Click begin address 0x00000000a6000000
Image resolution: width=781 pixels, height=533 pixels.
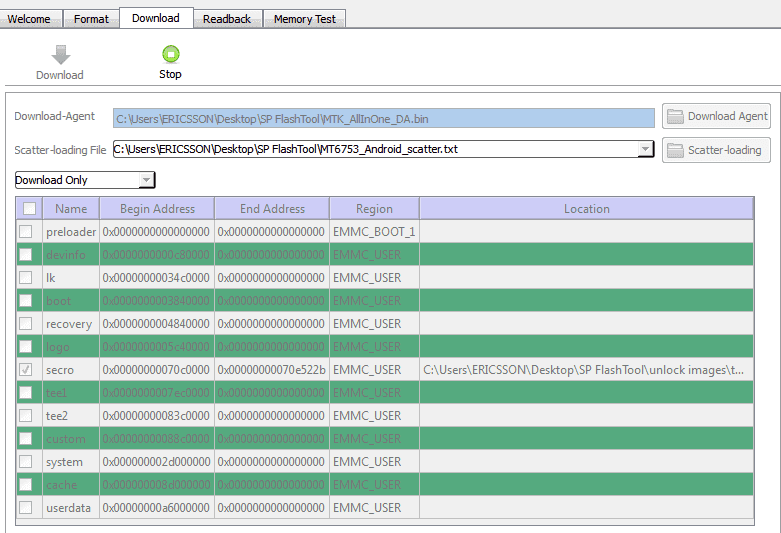click(156, 508)
